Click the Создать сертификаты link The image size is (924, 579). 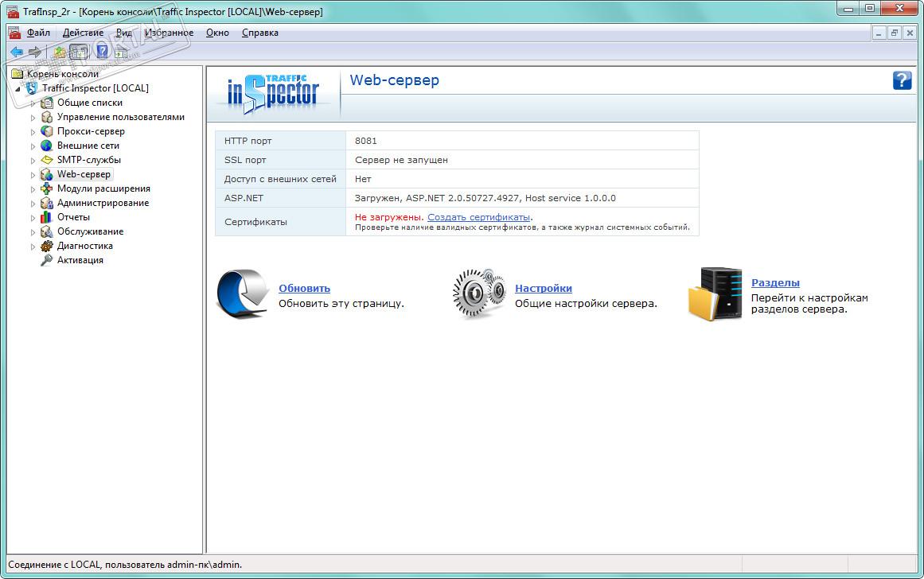[x=478, y=217]
